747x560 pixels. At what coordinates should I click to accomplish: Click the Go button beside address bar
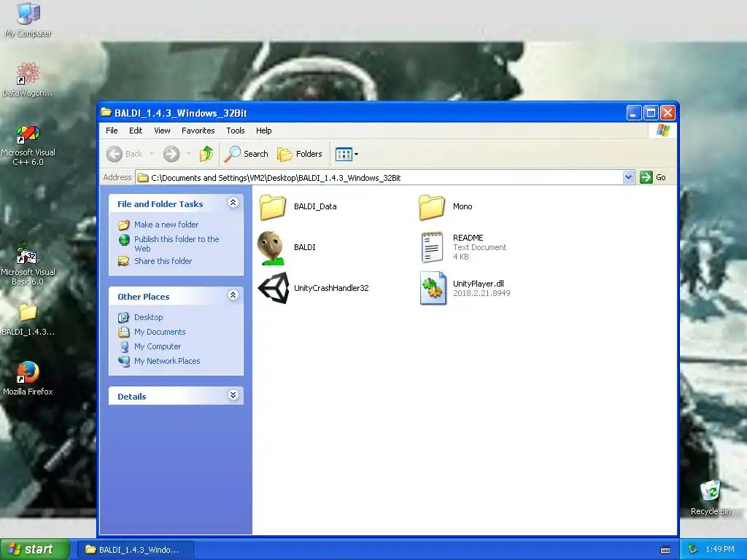pyautogui.click(x=654, y=178)
